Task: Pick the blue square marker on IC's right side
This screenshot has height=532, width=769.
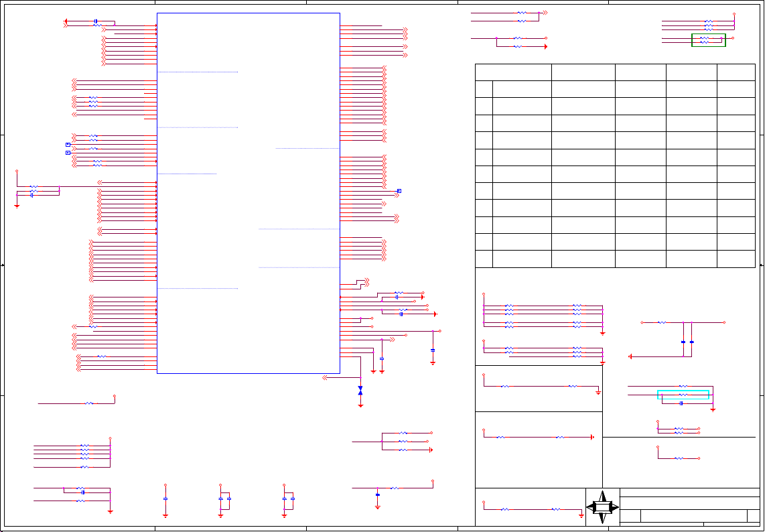Action: click(x=399, y=191)
